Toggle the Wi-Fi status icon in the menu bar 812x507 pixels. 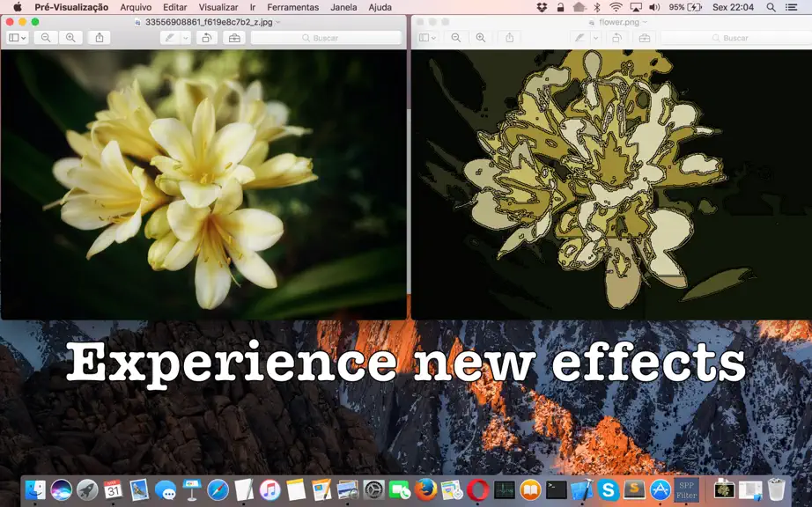click(616, 7)
